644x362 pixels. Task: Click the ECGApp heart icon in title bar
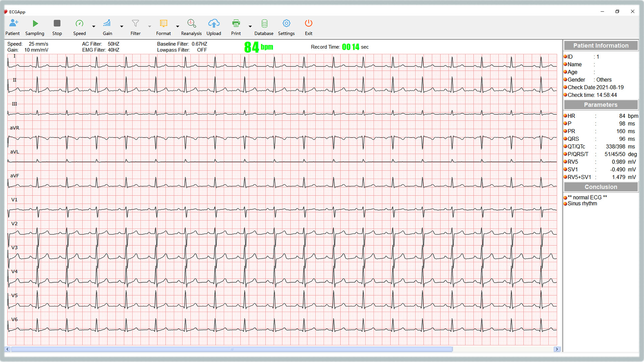(6, 12)
